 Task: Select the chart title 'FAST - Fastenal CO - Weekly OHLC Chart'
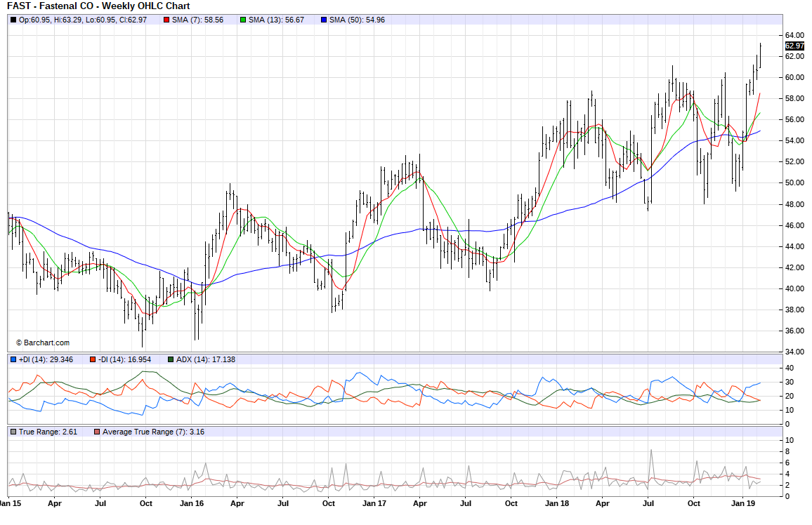[x=98, y=6]
